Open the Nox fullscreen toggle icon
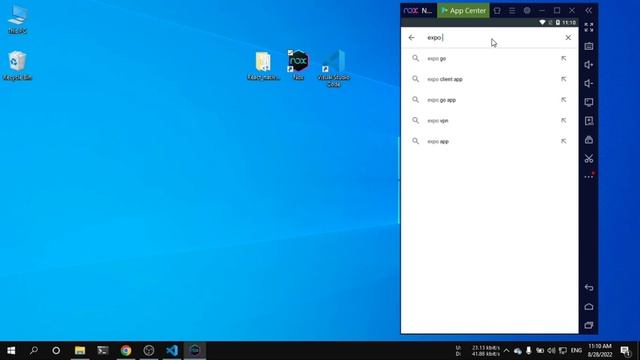 [x=589, y=27]
